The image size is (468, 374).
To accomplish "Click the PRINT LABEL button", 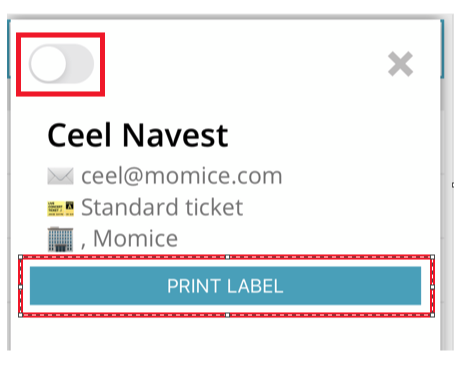I will coord(225,286).
